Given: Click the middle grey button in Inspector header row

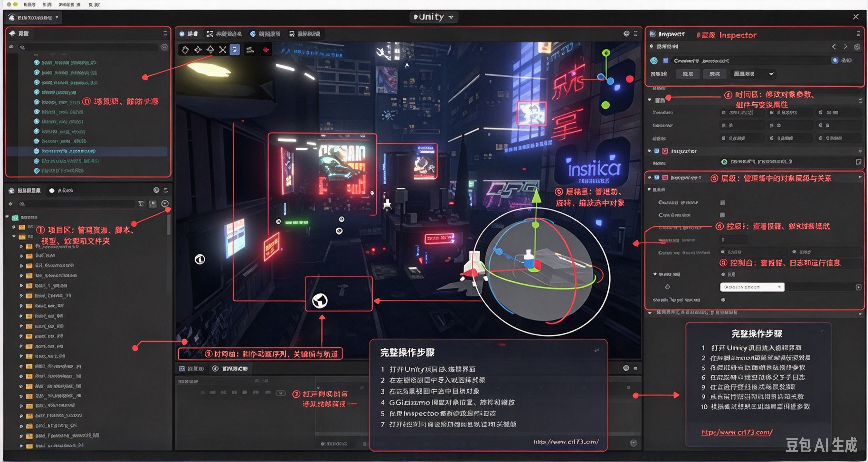Looking at the screenshot, I should coord(714,74).
